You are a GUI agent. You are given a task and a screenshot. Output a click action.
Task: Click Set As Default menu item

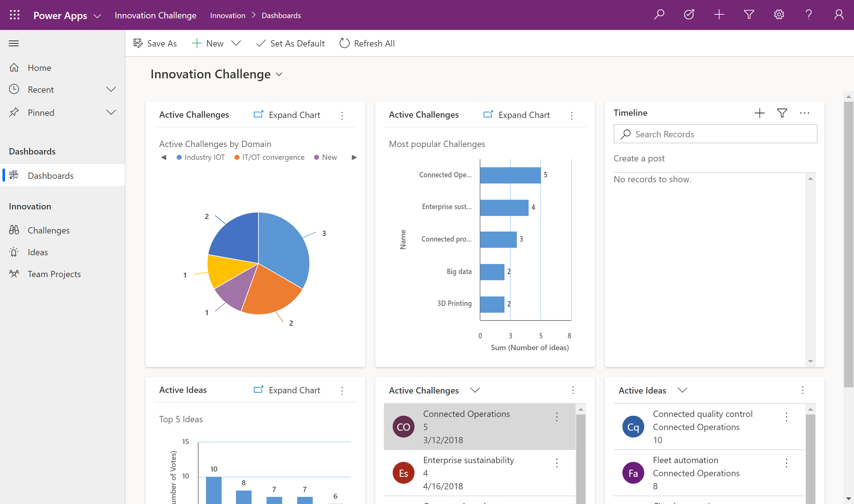click(x=291, y=43)
